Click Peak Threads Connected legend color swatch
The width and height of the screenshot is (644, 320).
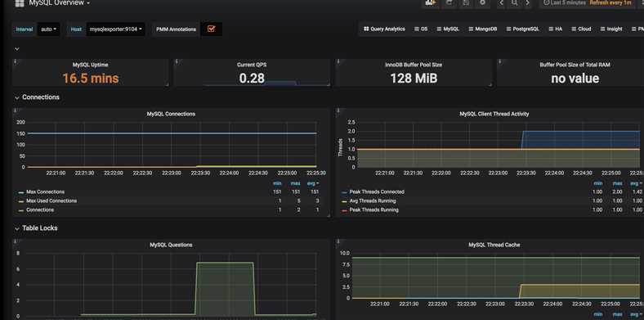click(344, 192)
